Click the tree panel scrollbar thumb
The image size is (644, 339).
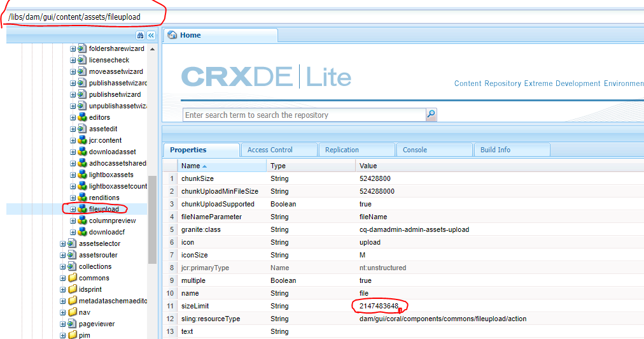(152, 220)
